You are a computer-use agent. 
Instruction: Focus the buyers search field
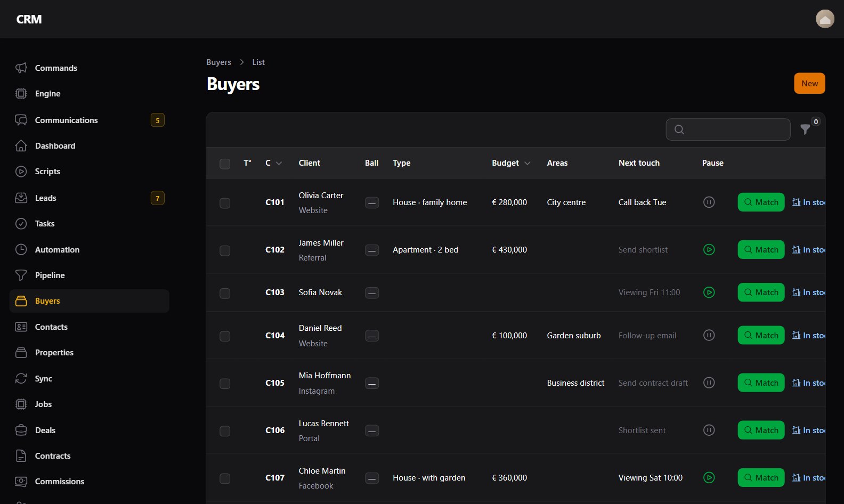tap(728, 129)
